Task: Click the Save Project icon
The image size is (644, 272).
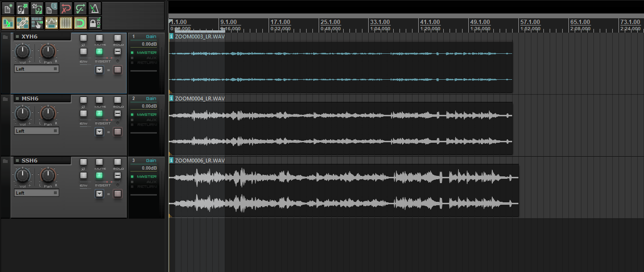Action: pyautogui.click(x=37, y=8)
